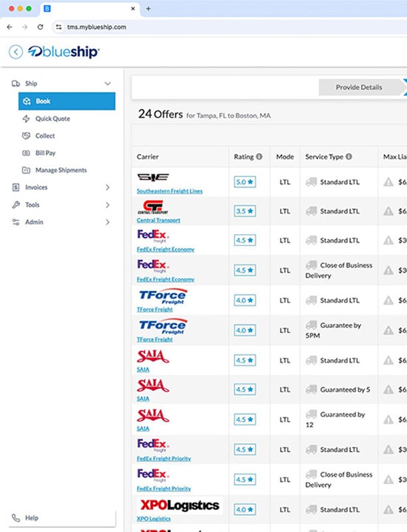Click the Help phone icon

coord(15,518)
